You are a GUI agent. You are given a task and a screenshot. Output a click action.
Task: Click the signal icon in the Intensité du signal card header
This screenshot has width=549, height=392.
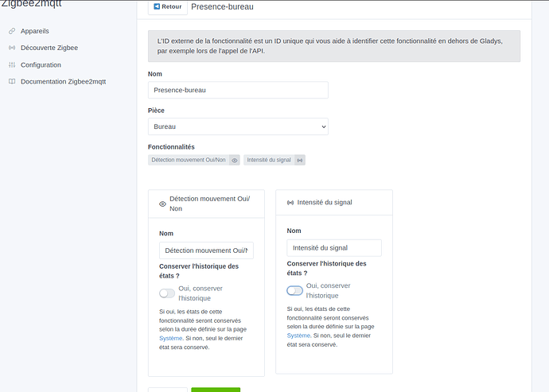click(x=290, y=203)
